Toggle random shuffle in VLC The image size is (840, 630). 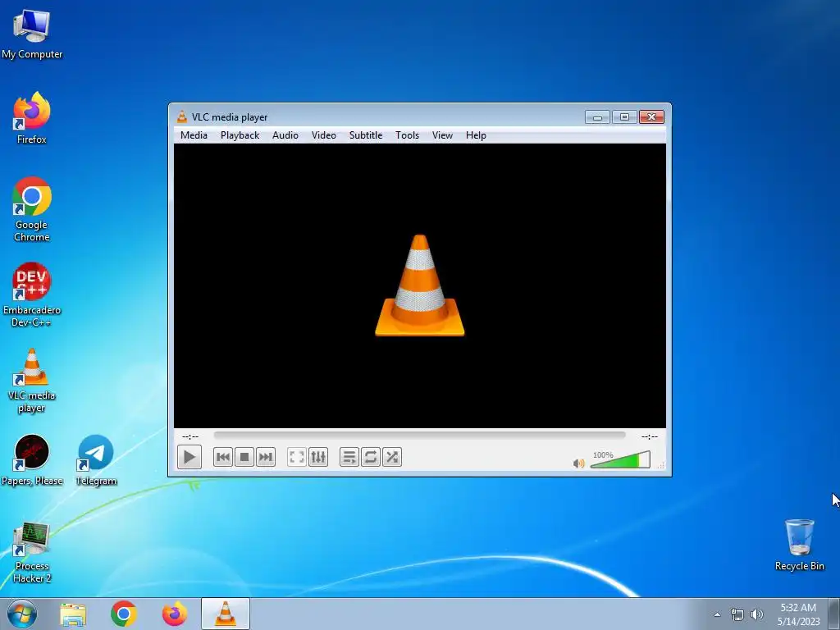point(392,457)
